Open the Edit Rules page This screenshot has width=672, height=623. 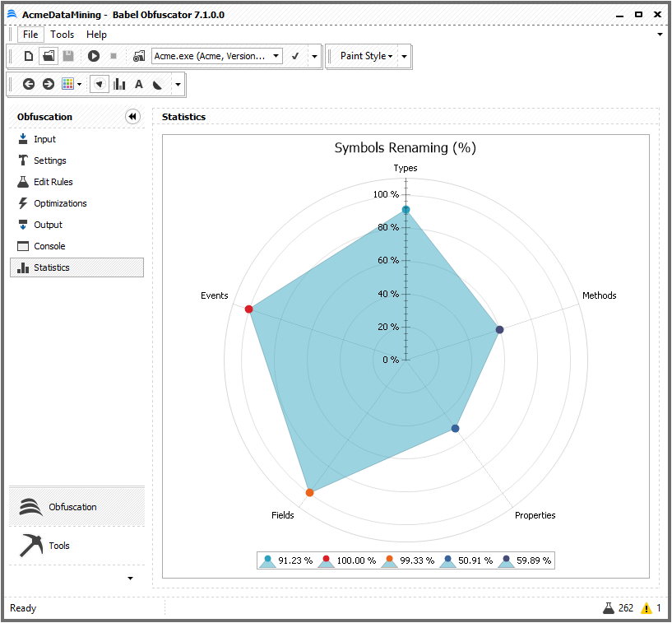point(53,182)
